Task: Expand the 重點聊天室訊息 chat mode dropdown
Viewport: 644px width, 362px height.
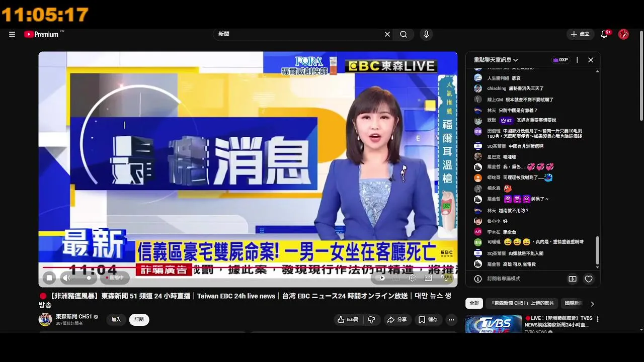Action: 496,60
